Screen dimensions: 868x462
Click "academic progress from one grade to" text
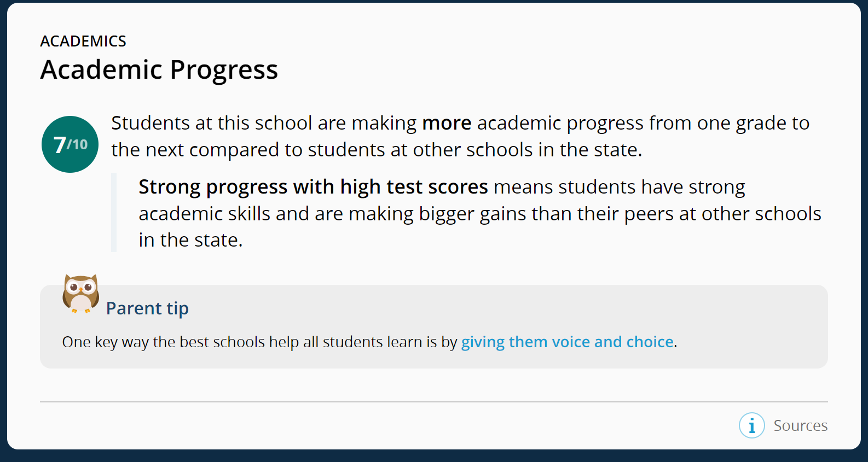coord(643,123)
